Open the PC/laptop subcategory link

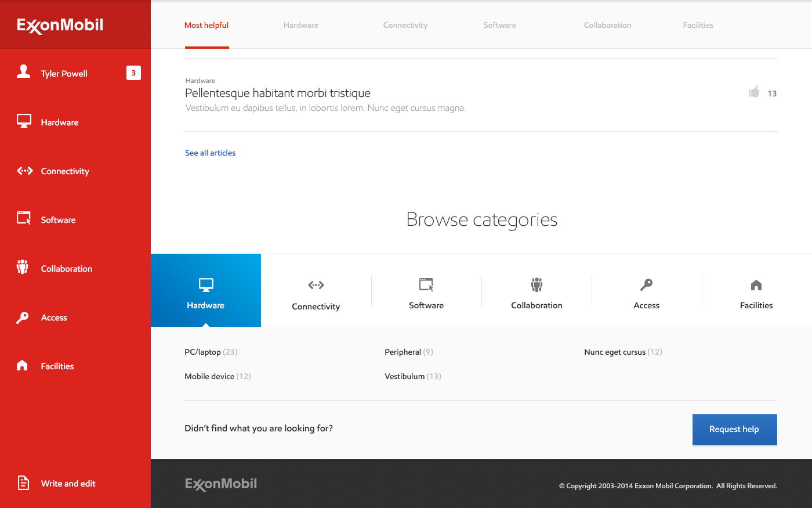click(202, 352)
